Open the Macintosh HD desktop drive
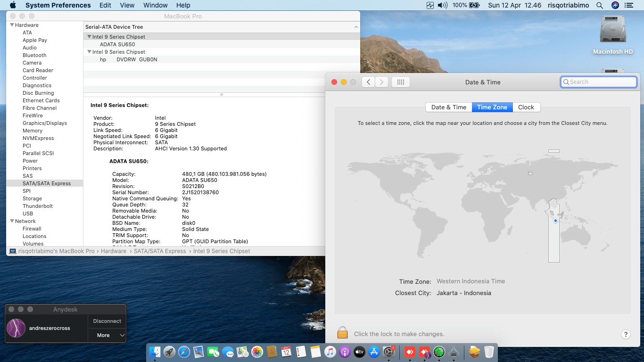 [x=612, y=35]
